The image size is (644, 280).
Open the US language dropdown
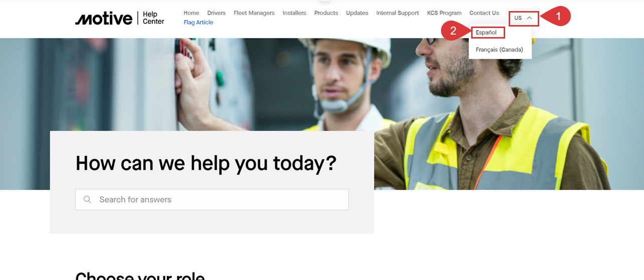pos(523,18)
